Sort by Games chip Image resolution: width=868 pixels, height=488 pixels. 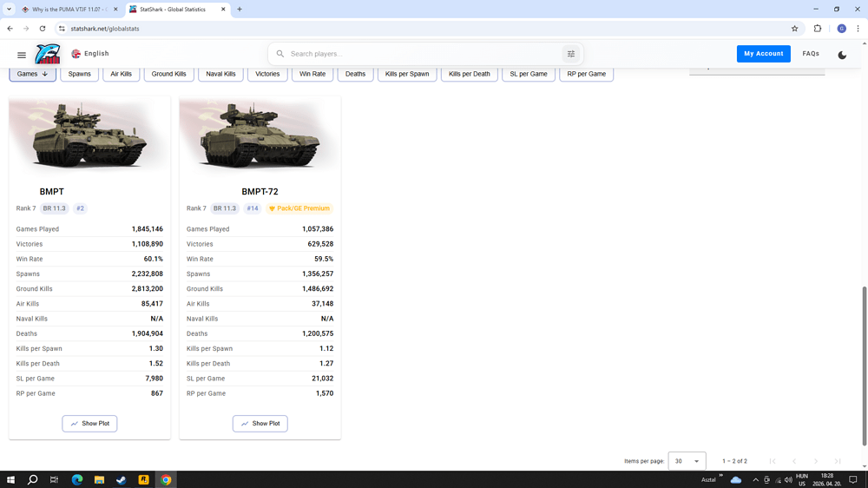(x=33, y=74)
